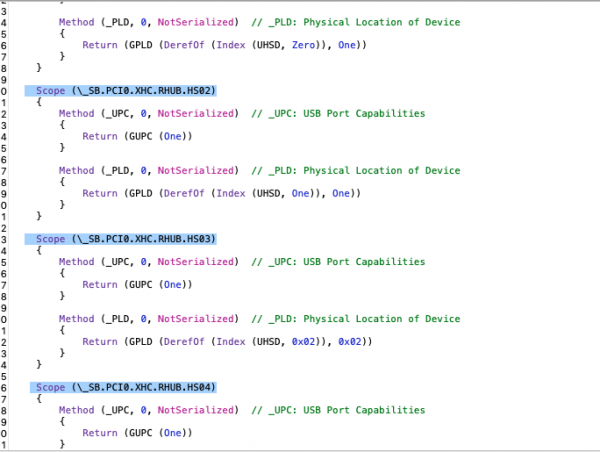Click the Return line with UHSD, 0x02

click(x=227, y=341)
